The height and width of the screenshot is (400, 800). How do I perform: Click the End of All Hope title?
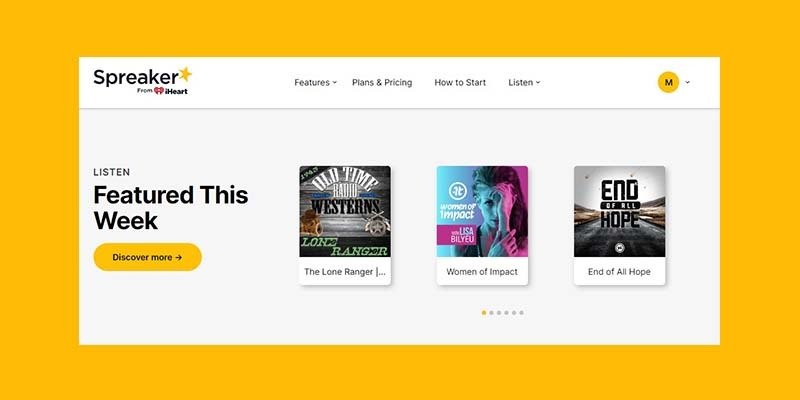pyautogui.click(x=619, y=272)
